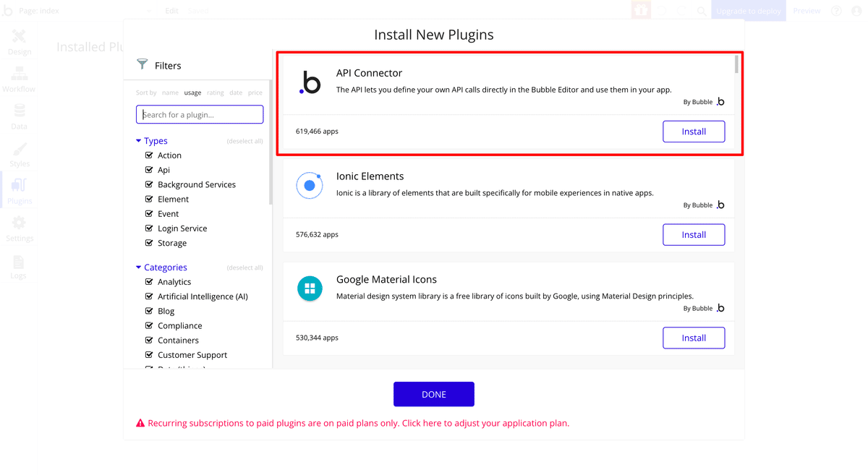
Task: Collapse the Categories filter section
Action: (139, 268)
